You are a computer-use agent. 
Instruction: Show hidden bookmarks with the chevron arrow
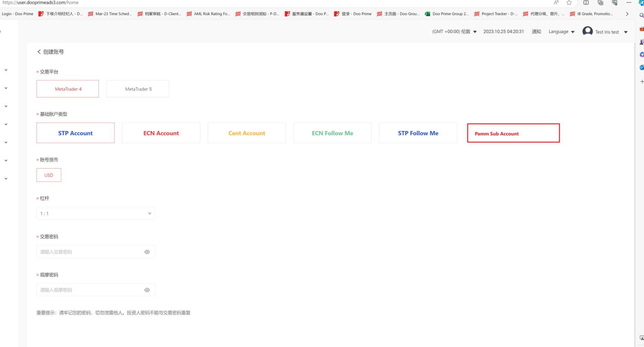(627, 14)
